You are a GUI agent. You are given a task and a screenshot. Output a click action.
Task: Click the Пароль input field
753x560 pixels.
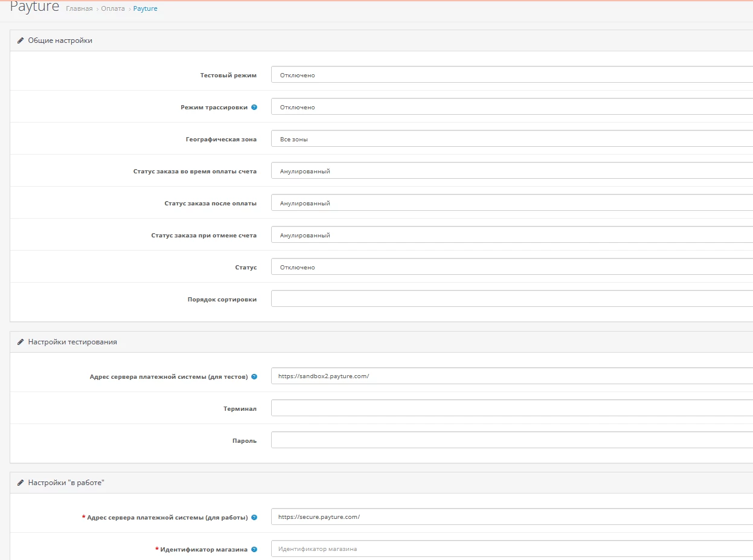[512, 440]
